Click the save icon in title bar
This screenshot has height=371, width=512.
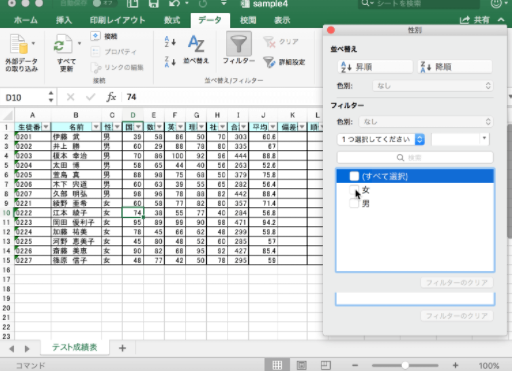(154, 4)
